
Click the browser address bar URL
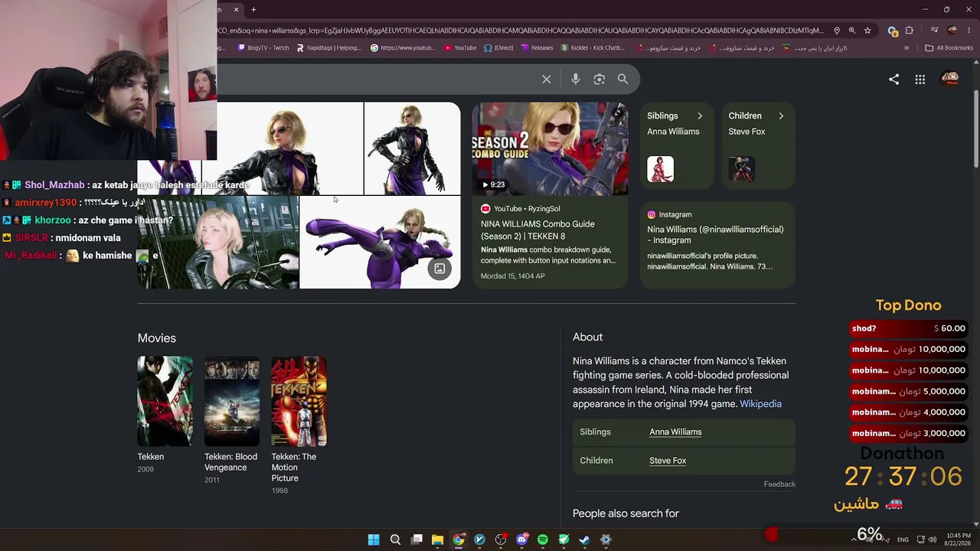coord(521,31)
